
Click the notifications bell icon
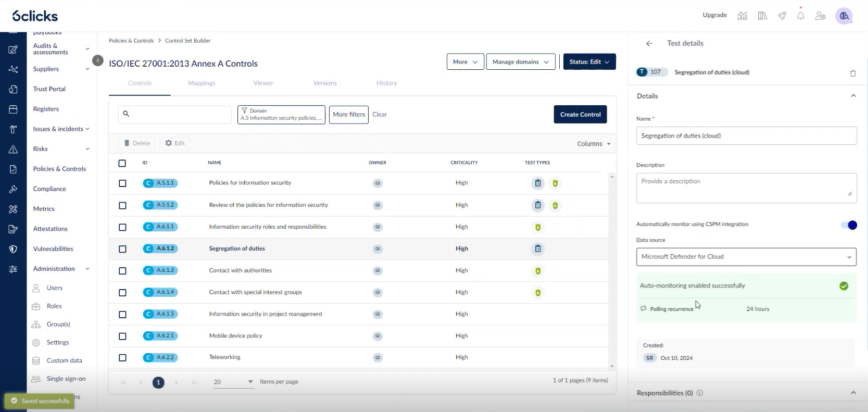coord(800,16)
